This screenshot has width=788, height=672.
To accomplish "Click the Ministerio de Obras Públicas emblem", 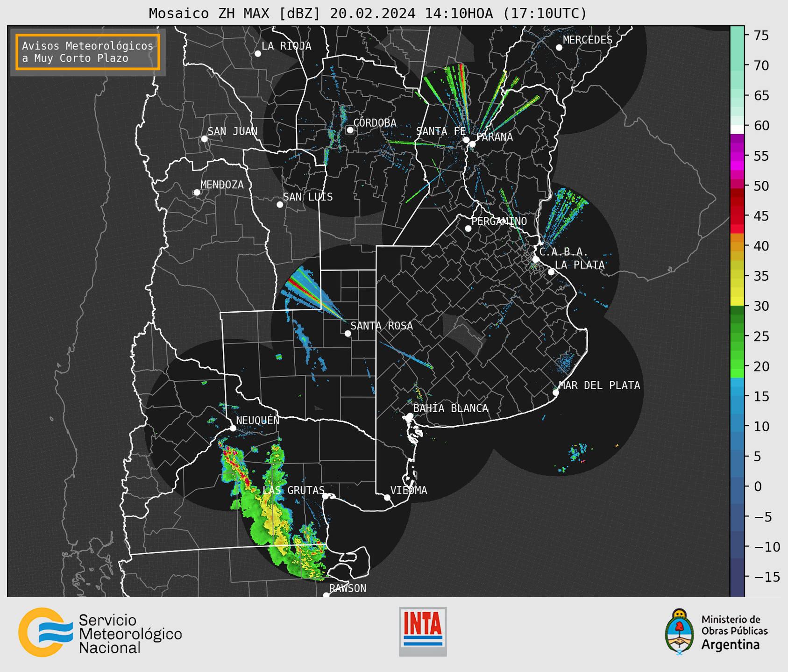I will 679,631.
